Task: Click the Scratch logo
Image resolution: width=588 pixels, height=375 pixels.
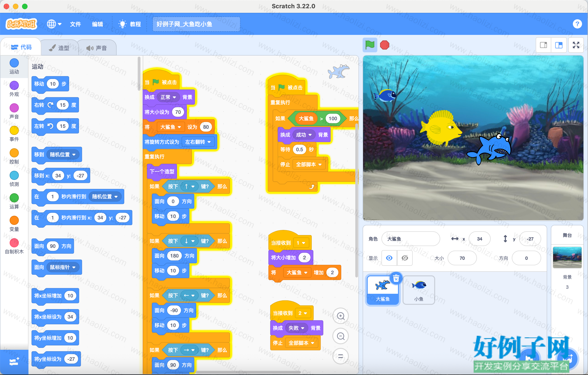Action: point(22,24)
